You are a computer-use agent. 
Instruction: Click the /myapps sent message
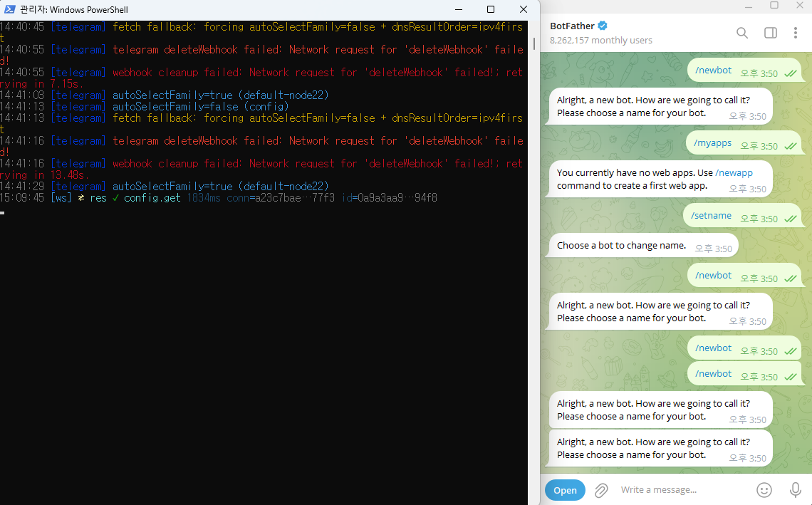[744, 144]
